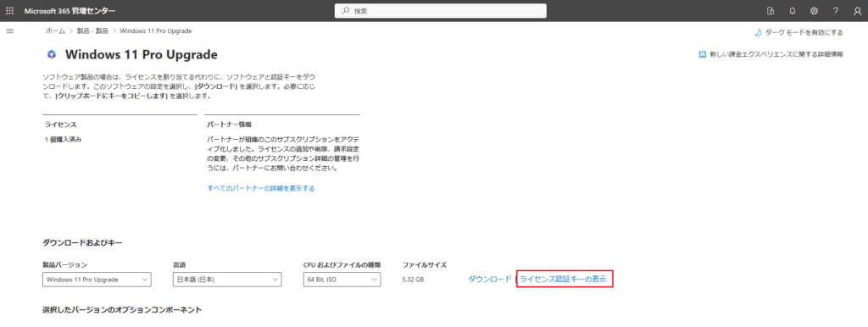
Task: Click the book icon beside billing info
Action: tap(703, 55)
